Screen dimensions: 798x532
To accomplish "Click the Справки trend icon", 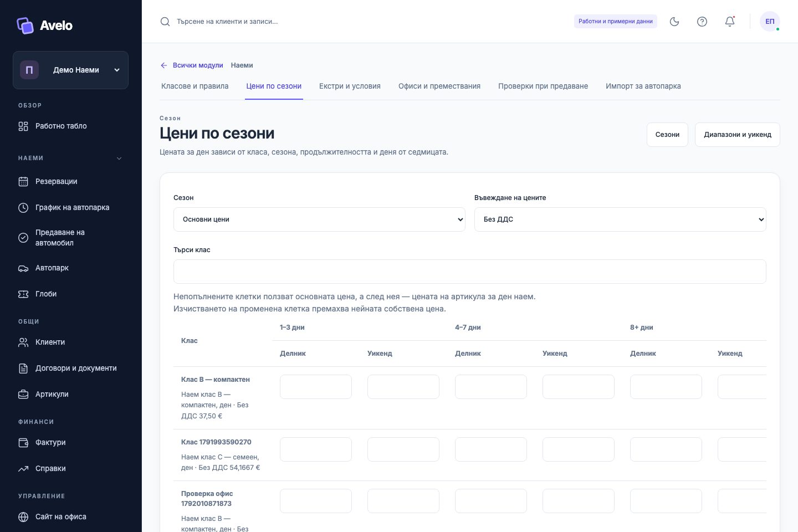I will tap(23, 469).
